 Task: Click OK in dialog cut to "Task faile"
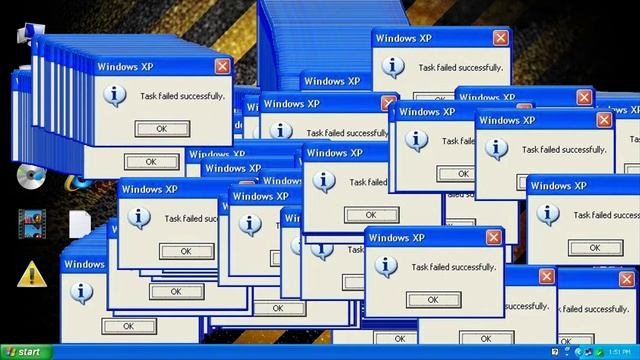coord(456,174)
